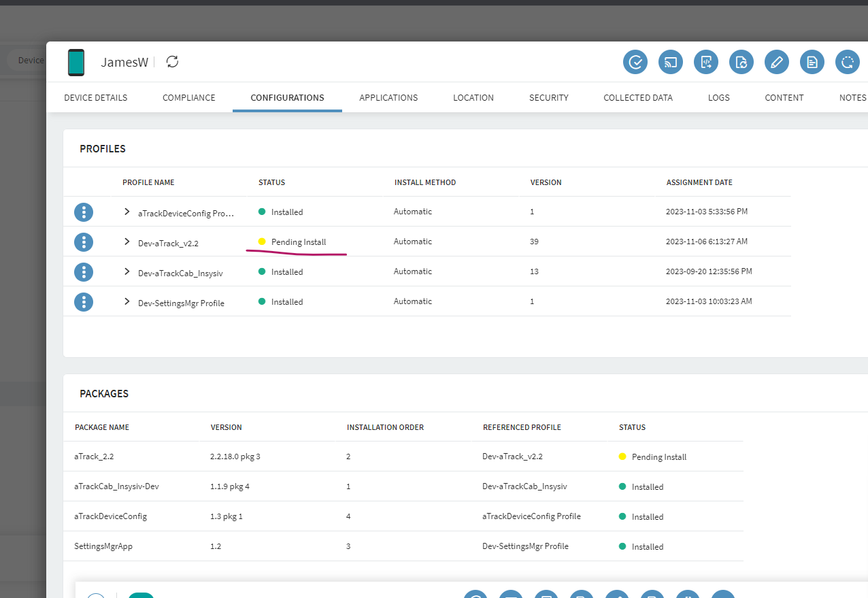Image resolution: width=868 pixels, height=598 pixels.
Task: Click the pencil edit icon
Action: tap(777, 62)
